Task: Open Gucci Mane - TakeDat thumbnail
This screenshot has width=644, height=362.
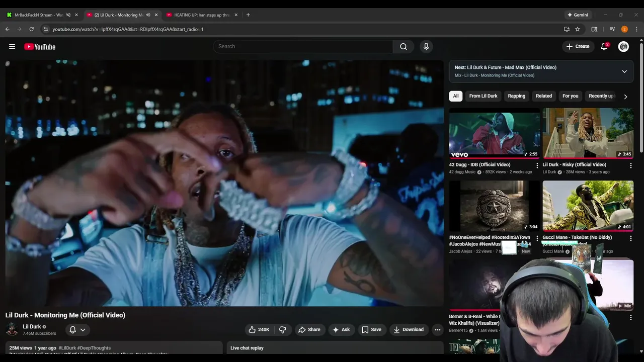Action: click(x=588, y=206)
